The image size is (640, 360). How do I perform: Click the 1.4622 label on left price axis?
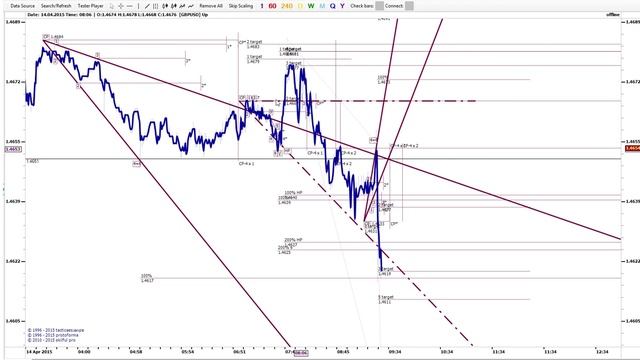coord(13,261)
